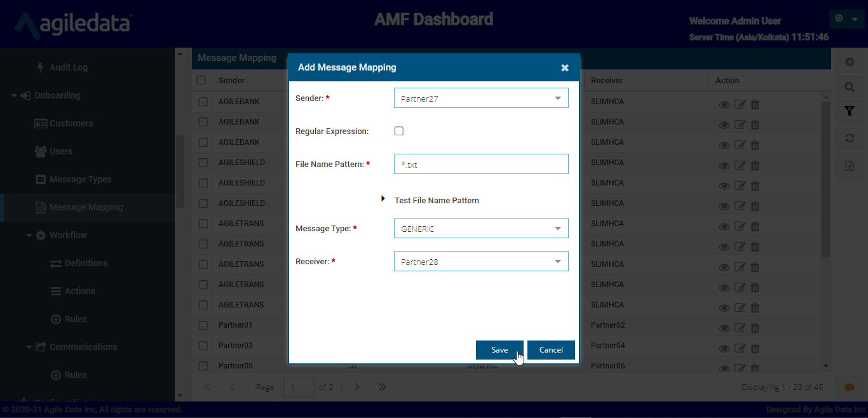This screenshot has height=418, width=868.
Task: Open the Message Type dropdown showing GENERIC
Action: coord(481,229)
